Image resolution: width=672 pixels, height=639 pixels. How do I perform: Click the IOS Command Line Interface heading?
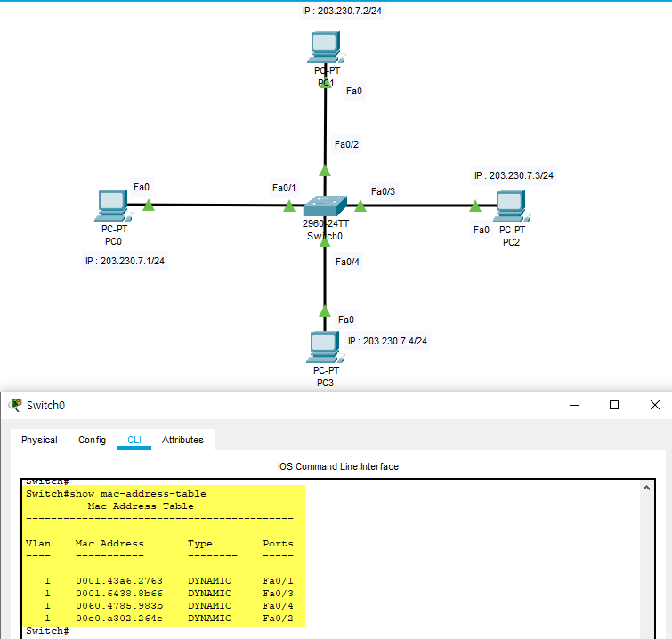[x=337, y=466]
